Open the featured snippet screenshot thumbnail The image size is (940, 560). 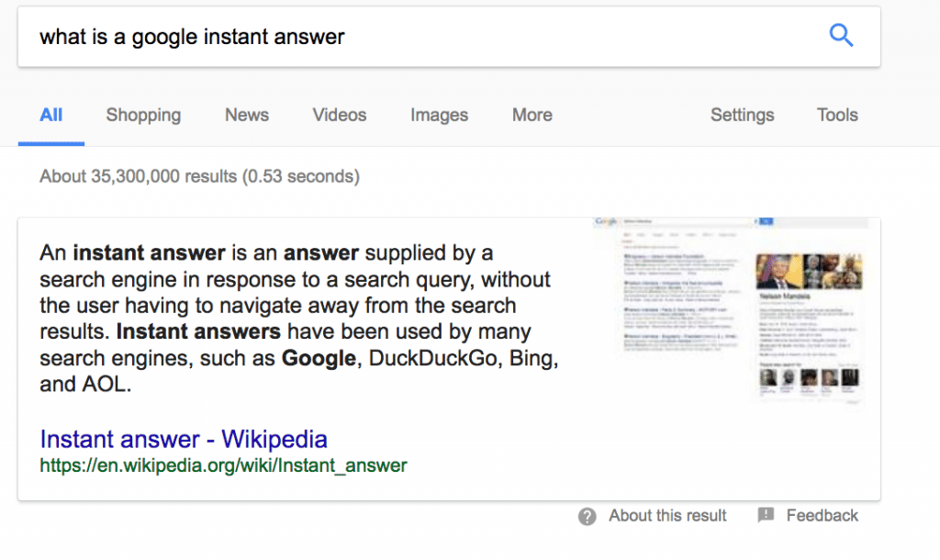731,312
